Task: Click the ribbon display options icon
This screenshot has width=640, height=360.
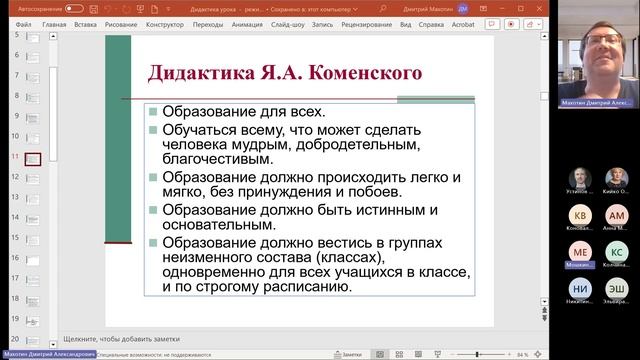Action: pos(483,9)
